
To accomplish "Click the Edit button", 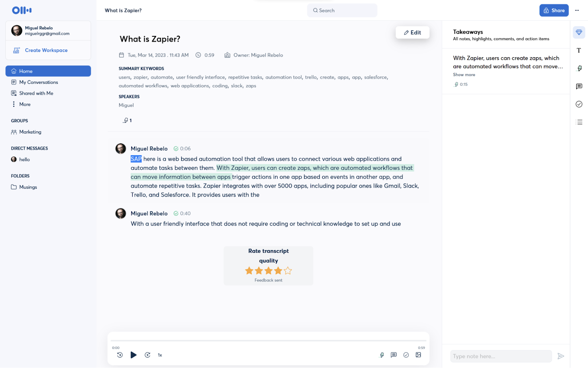I will click(412, 32).
